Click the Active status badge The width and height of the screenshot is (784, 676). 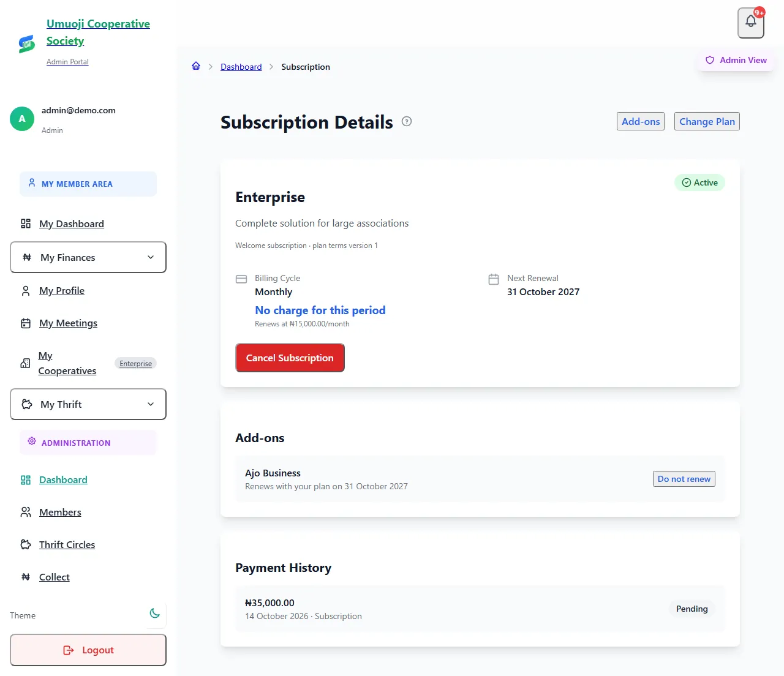tap(699, 182)
